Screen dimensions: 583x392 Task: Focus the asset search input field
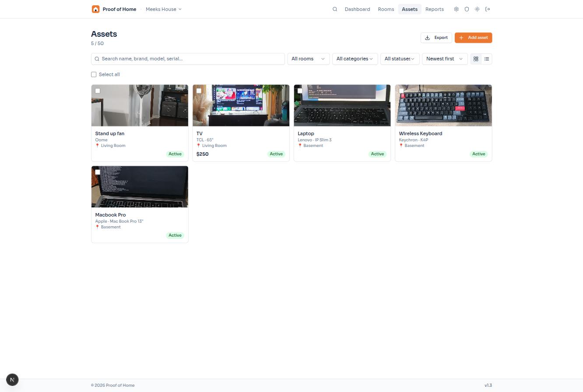tap(188, 59)
